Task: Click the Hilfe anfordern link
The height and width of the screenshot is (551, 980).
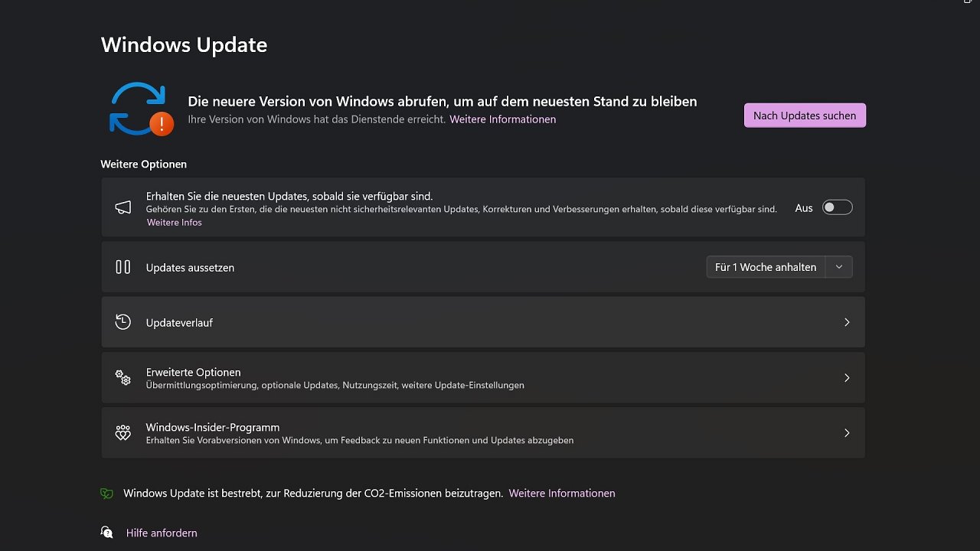Action: point(162,533)
